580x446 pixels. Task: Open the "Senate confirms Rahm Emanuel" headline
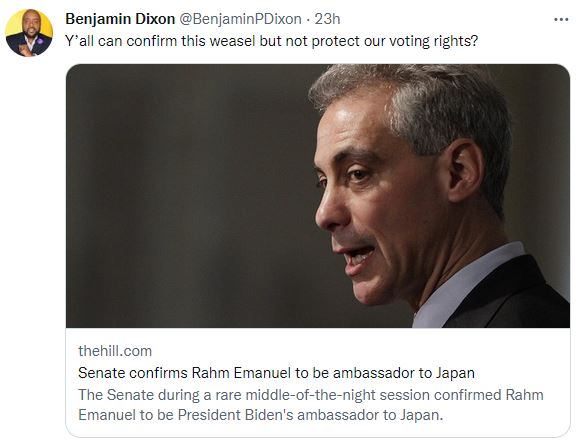(276, 373)
